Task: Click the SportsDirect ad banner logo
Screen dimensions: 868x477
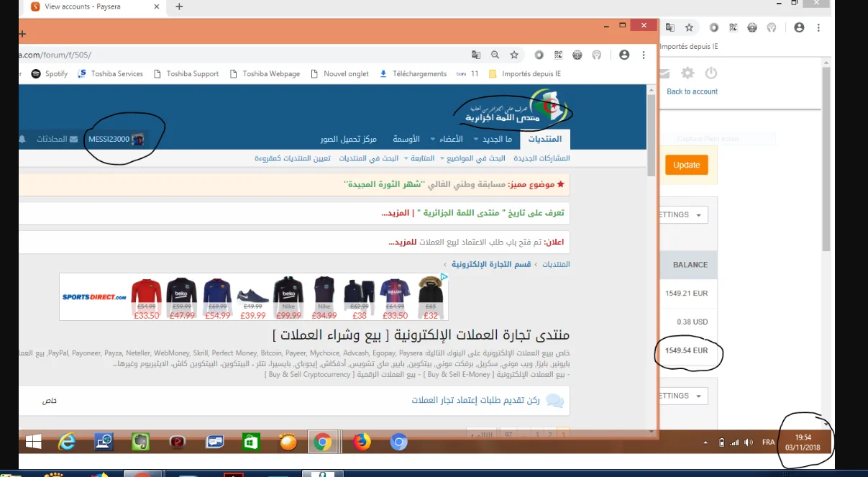Action: [x=93, y=296]
